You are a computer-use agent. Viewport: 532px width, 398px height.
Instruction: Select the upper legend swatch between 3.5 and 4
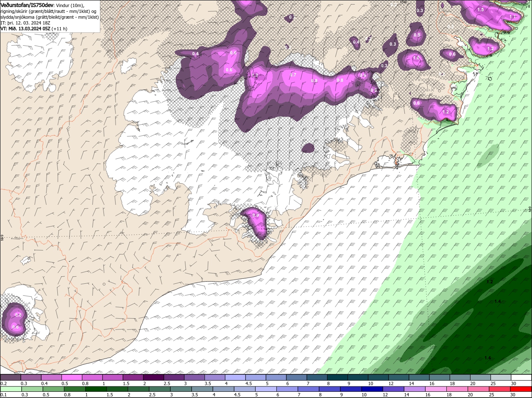(x=214, y=377)
